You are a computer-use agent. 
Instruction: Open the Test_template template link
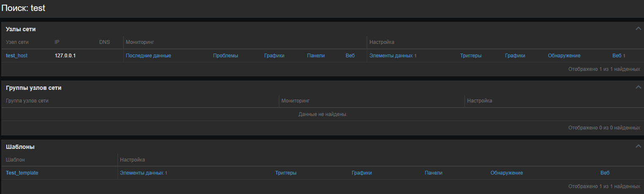click(22, 173)
